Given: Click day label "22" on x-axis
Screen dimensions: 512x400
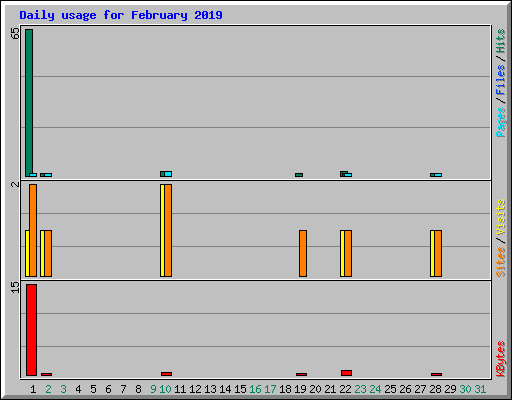Looking at the screenshot, I should click(x=345, y=389).
